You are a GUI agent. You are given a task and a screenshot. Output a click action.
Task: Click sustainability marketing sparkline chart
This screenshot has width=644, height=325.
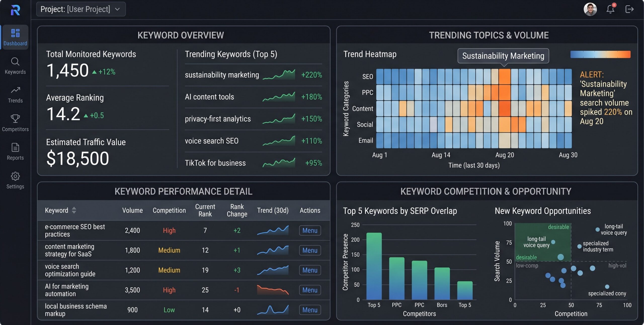pyautogui.click(x=279, y=75)
